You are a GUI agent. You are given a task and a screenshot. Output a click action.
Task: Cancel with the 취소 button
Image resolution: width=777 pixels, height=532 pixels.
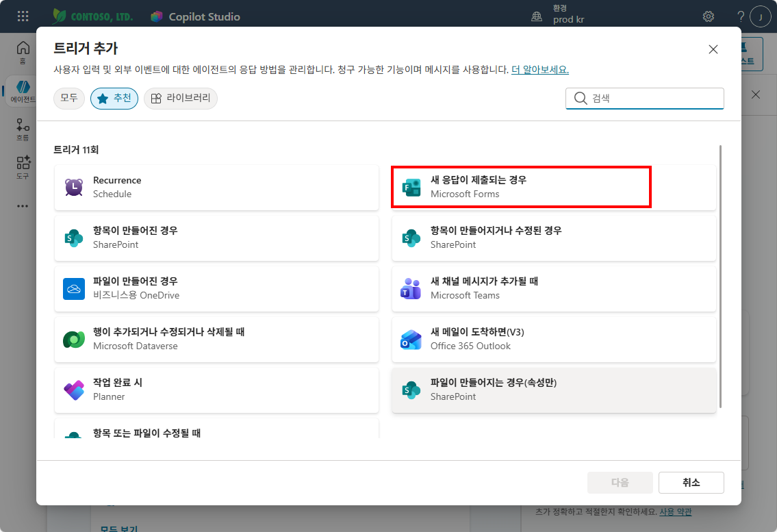tap(691, 483)
